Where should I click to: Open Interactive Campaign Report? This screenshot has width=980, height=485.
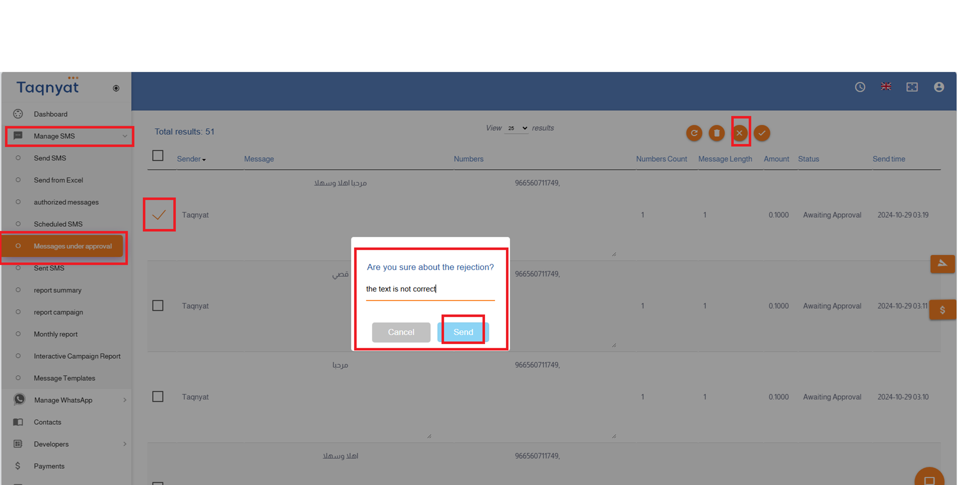(77, 356)
